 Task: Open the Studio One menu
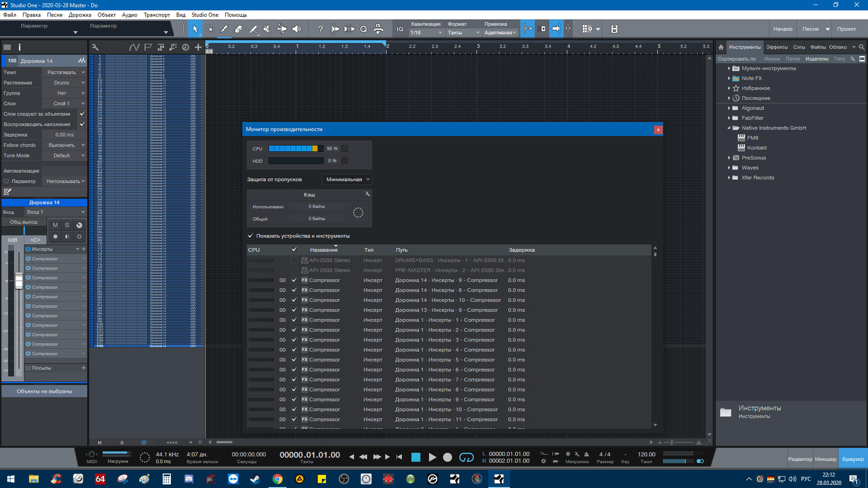pyautogui.click(x=205, y=15)
